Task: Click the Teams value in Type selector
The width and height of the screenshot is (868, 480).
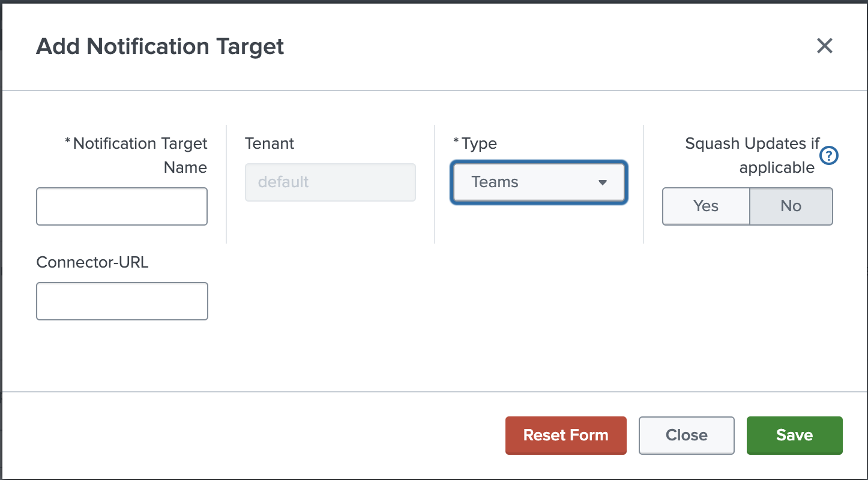Action: [495, 182]
